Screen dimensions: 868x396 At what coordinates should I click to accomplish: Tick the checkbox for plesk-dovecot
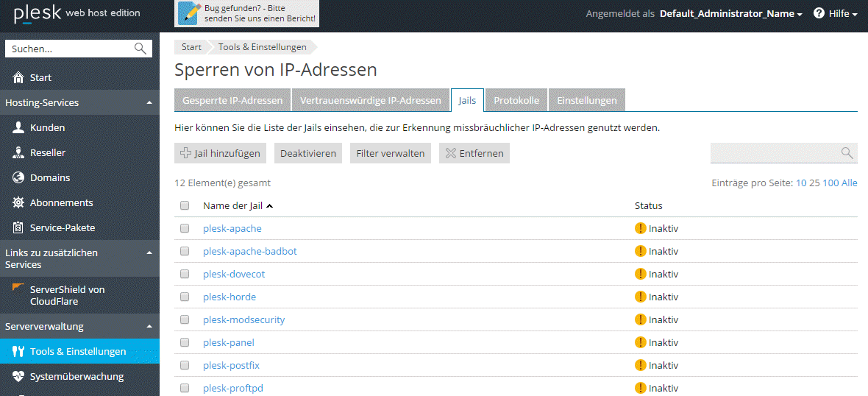185,274
